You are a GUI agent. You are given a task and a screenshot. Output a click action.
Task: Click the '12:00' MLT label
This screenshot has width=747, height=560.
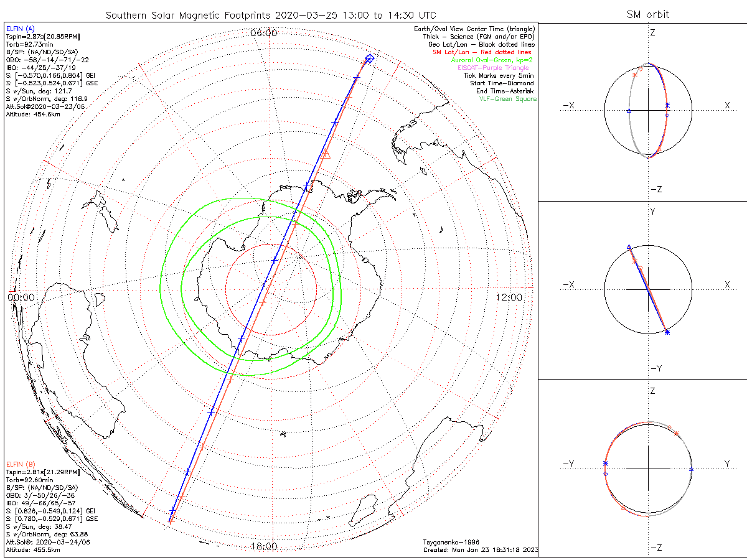tap(509, 297)
